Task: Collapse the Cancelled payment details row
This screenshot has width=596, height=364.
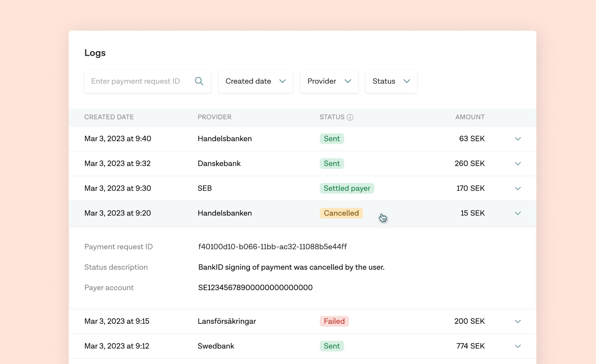Action: [518, 213]
